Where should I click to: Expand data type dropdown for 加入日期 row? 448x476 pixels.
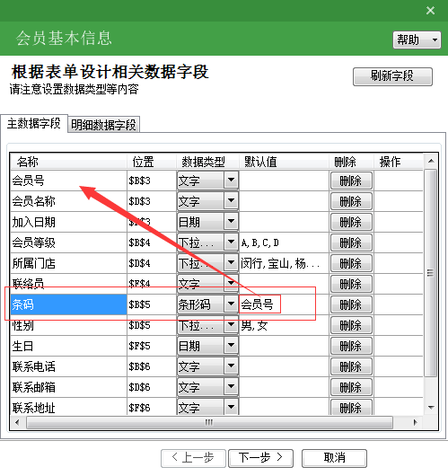pos(231,222)
